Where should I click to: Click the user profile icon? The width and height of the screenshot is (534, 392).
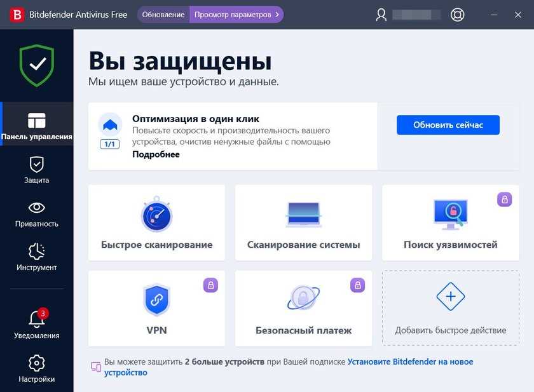pyautogui.click(x=381, y=13)
